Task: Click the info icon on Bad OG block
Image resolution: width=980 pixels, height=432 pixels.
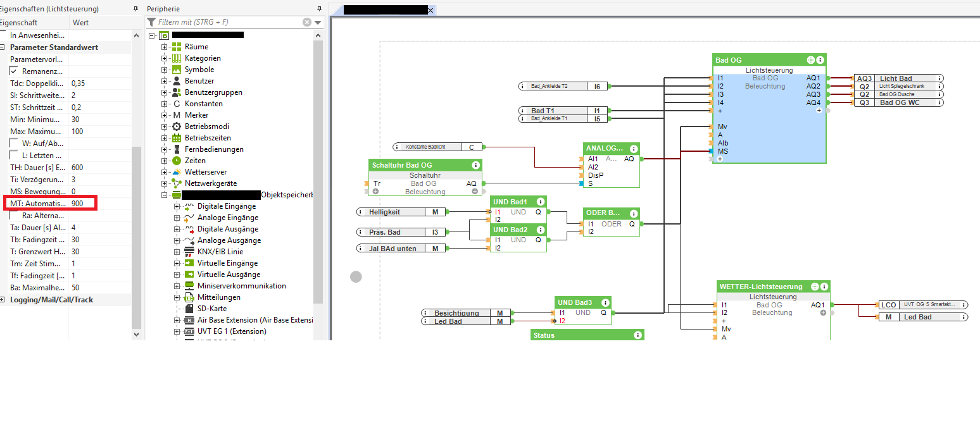Action: point(820,60)
